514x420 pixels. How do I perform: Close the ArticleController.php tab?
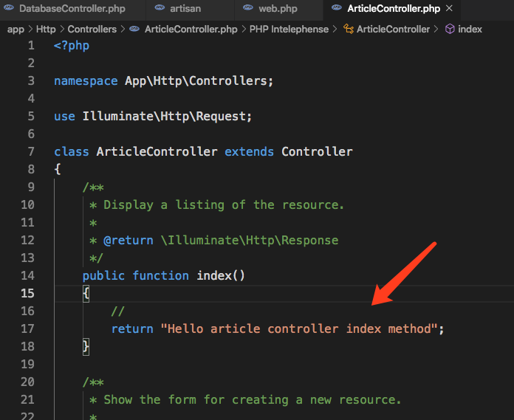449,10
